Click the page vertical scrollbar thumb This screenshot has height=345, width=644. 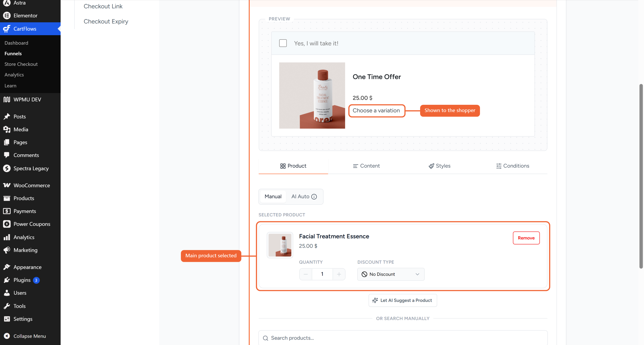(641, 176)
